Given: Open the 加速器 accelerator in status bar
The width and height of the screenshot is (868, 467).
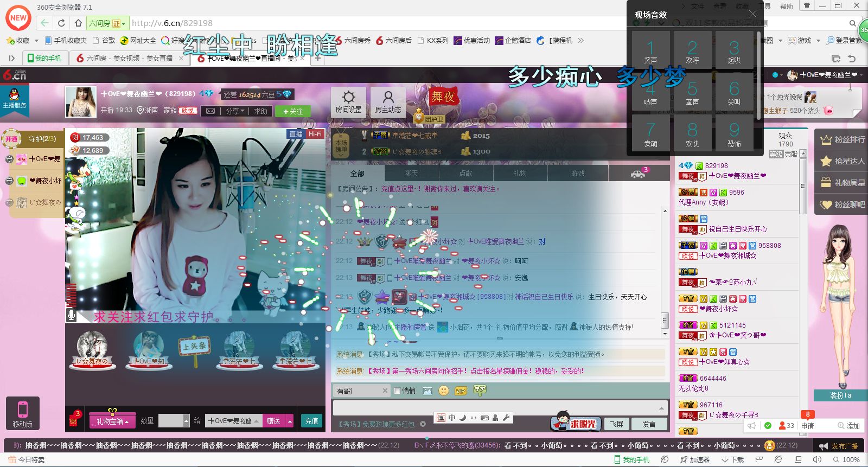Looking at the screenshot, I should coord(695,459).
